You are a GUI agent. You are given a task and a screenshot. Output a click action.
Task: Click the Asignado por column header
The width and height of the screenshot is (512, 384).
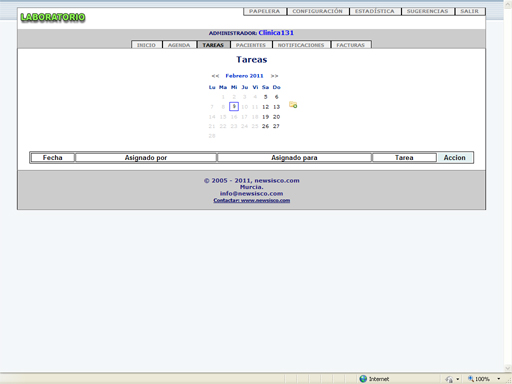click(146, 158)
